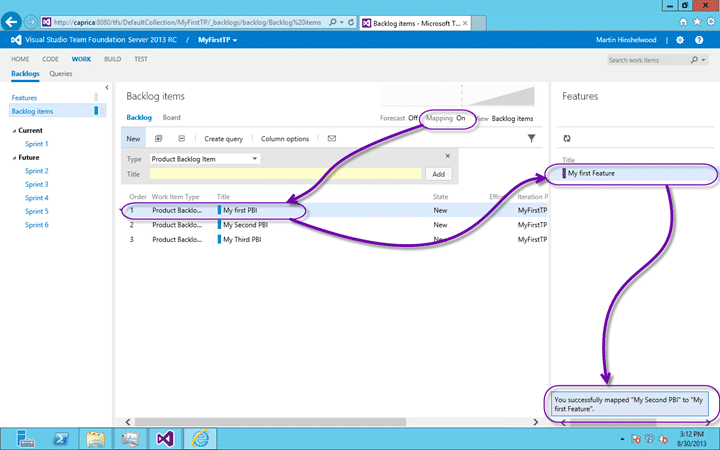Screen dimensions: 720x450
Task: Open Sprint 1 iteration
Action: click(37, 144)
